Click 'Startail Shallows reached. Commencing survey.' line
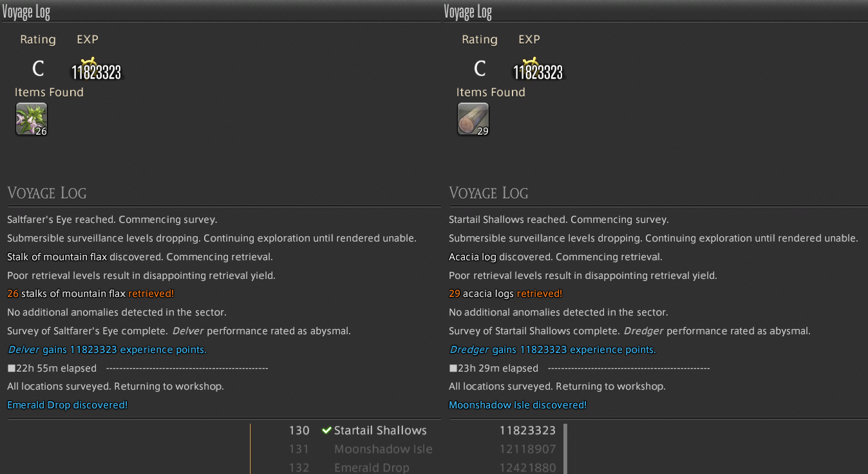 (x=558, y=220)
